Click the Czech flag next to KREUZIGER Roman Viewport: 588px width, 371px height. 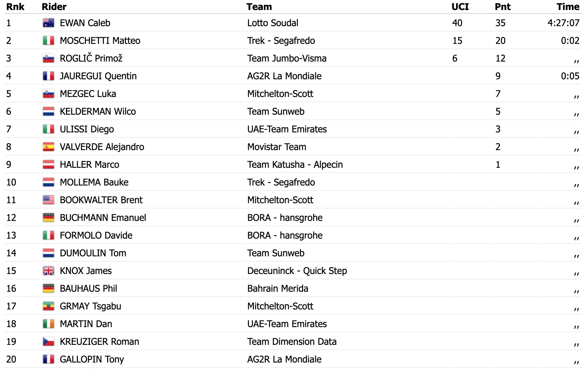(x=49, y=342)
